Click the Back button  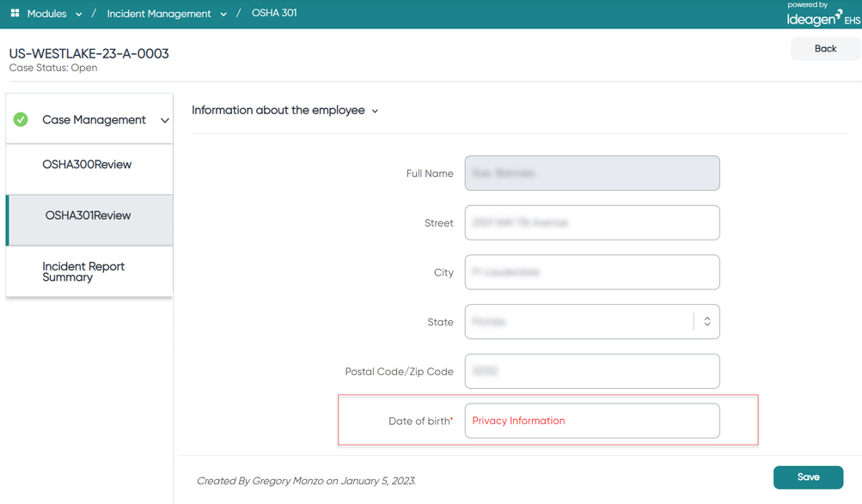pos(825,48)
